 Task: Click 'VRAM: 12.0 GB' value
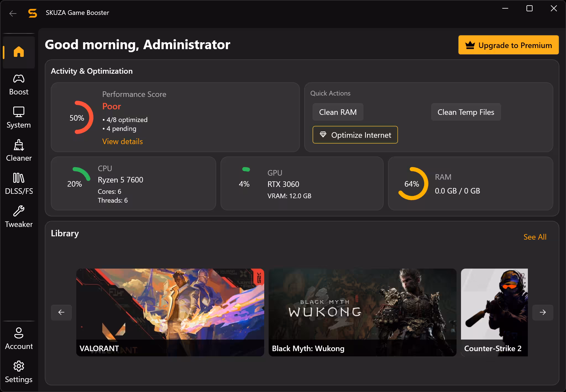click(x=289, y=196)
